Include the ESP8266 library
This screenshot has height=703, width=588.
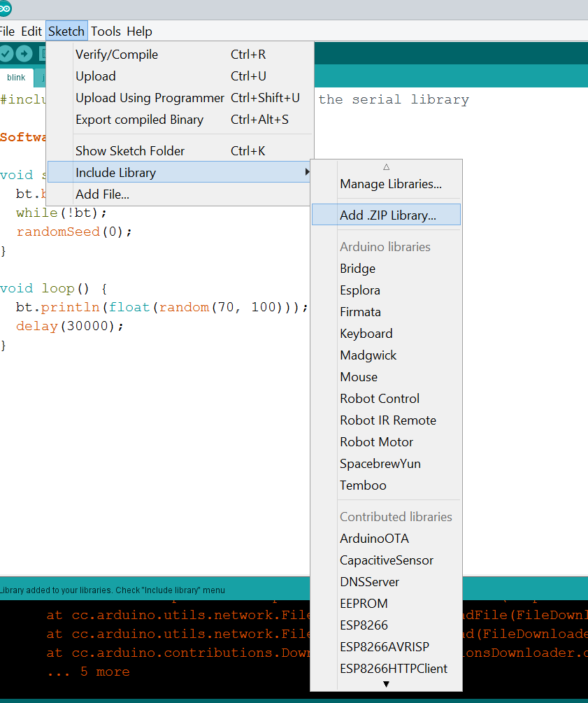point(387,625)
